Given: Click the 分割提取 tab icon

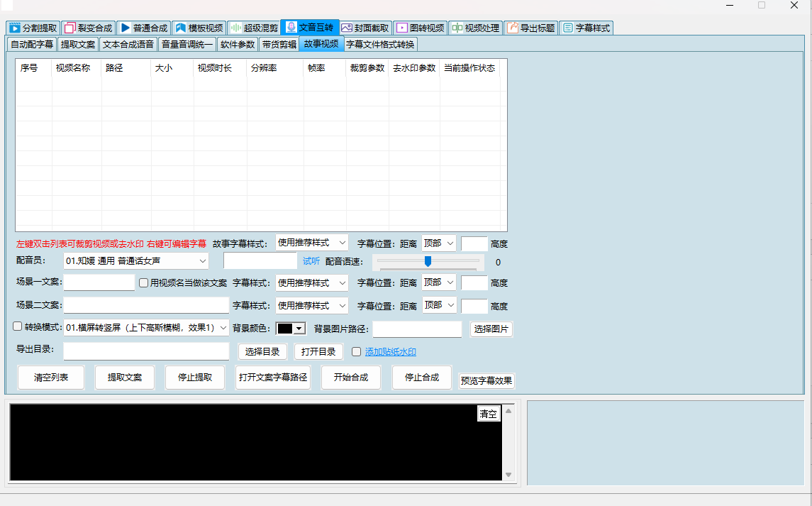Looking at the screenshot, I should [15, 28].
